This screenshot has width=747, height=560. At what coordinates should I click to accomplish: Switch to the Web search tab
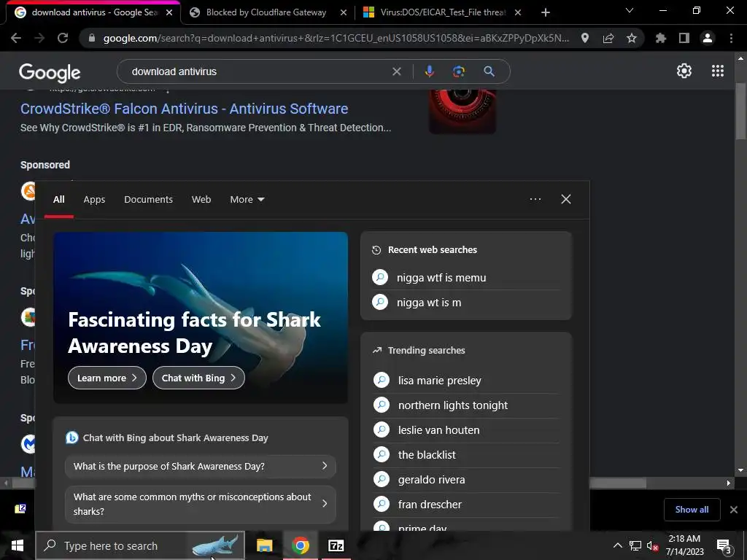point(201,200)
